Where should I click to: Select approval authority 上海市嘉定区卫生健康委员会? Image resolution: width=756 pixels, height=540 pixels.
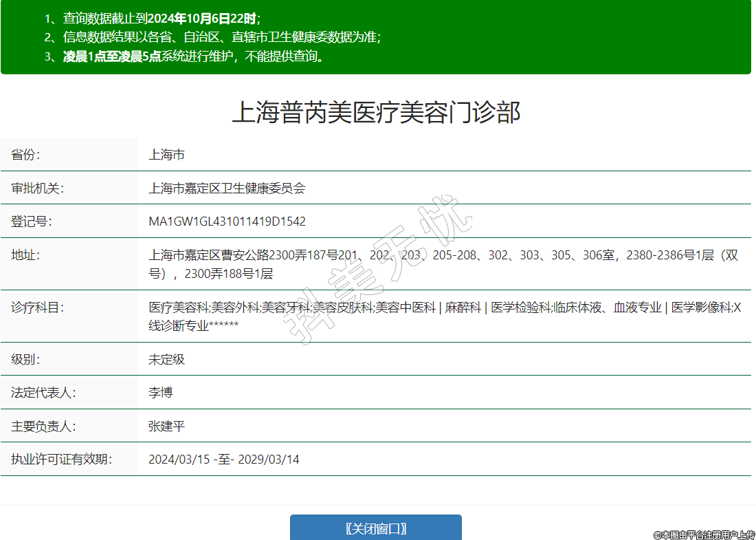pyautogui.click(x=227, y=188)
